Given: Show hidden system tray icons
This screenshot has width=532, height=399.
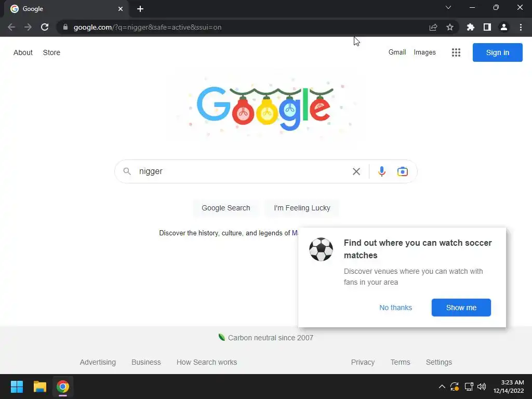Looking at the screenshot, I should [442, 387].
